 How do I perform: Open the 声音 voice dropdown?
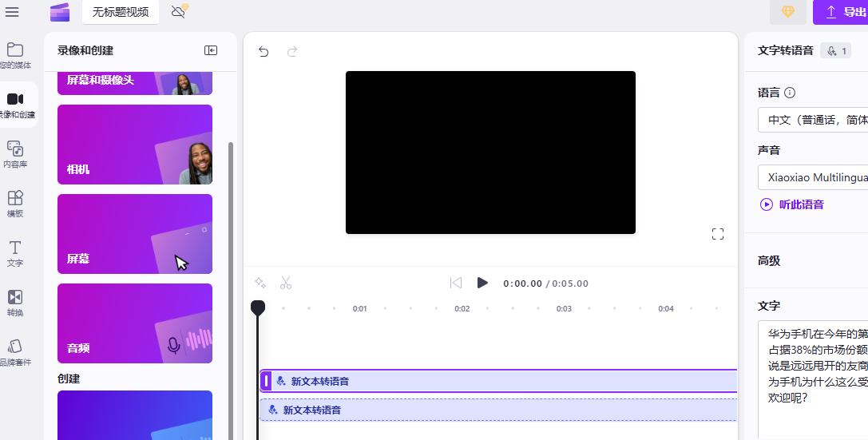point(813,177)
